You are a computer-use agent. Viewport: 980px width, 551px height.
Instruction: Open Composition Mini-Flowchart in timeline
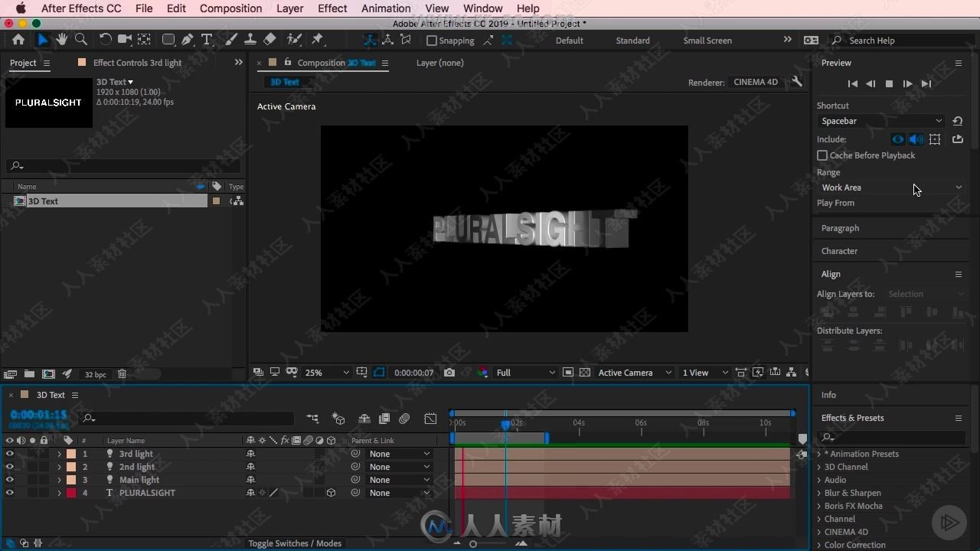(x=312, y=419)
